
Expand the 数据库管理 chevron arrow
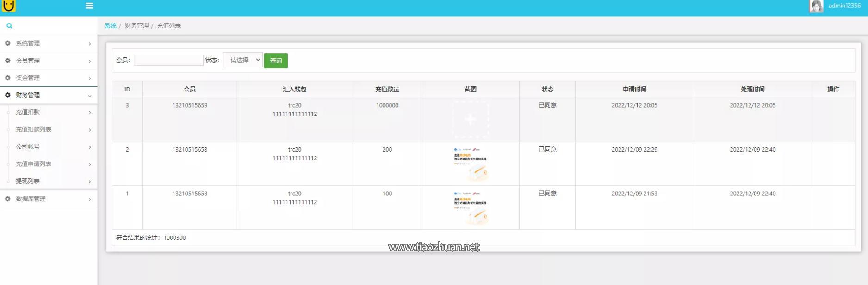tap(89, 200)
